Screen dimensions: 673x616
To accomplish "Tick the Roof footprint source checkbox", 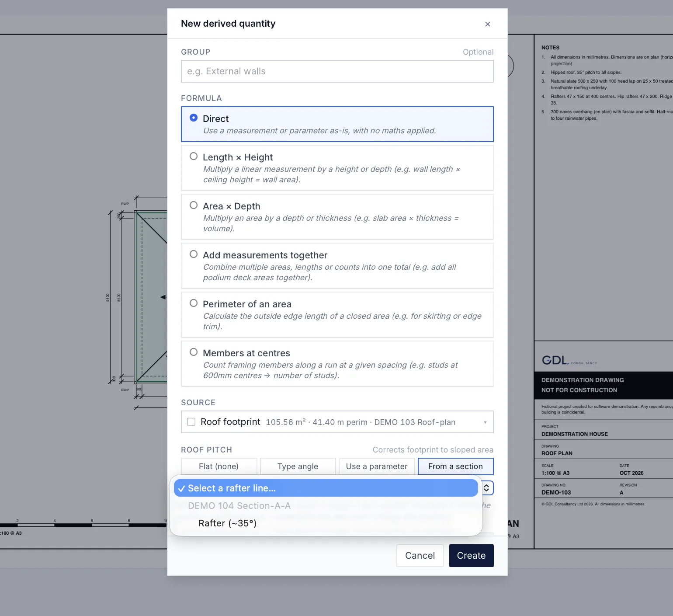I will tap(191, 422).
